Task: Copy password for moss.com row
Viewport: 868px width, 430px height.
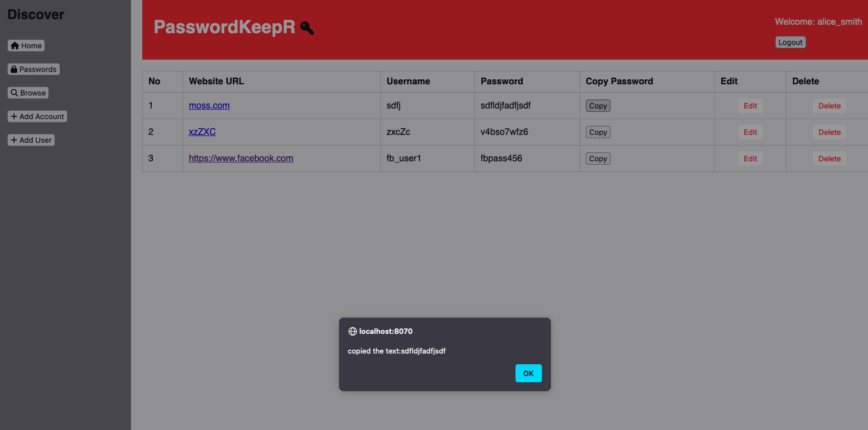Action: point(598,106)
